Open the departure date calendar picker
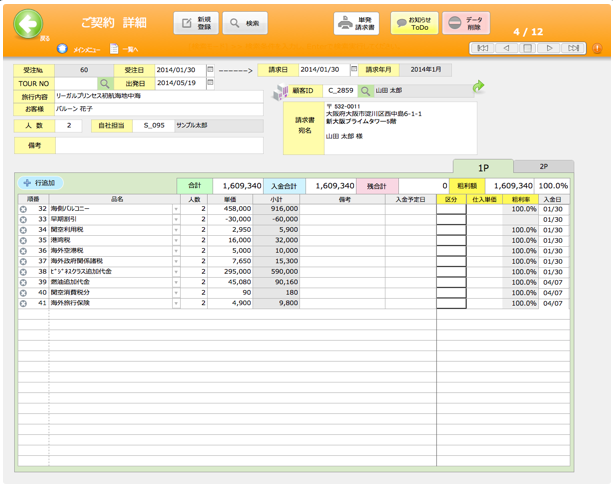Viewport: 613px width, 485px height. (x=210, y=82)
